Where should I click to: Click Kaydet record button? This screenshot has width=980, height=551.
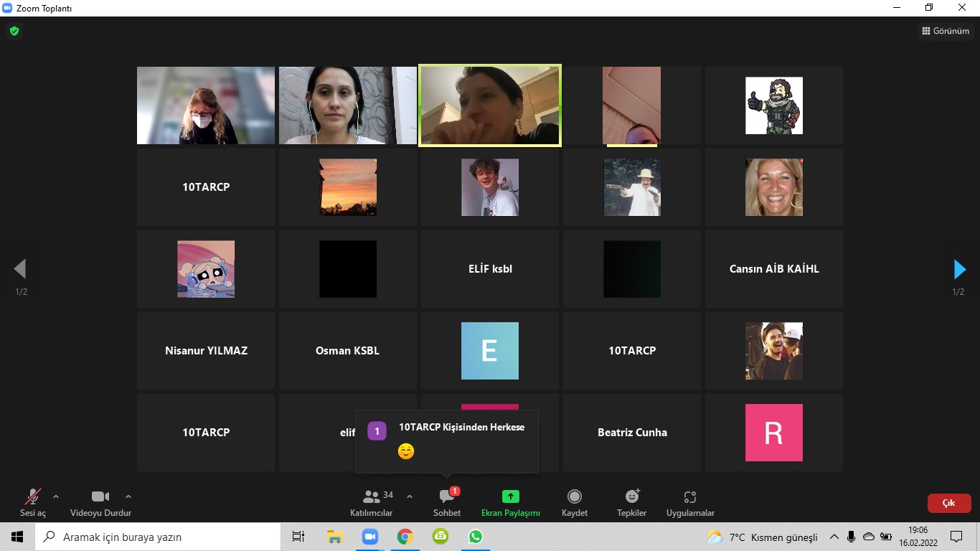575,503
